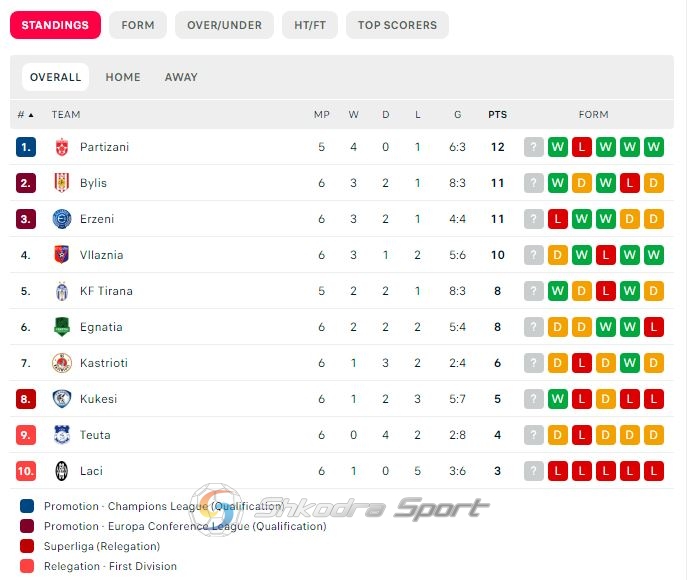Screen dimensions: 687x580
Task: Click the Partizani club crest icon
Action: tap(62, 147)
